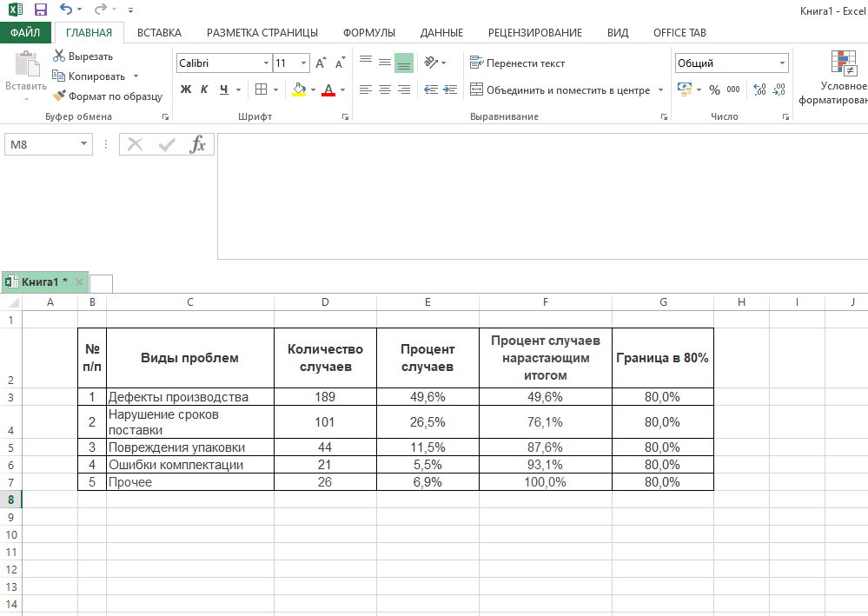Apply percent style format
This screenshot has height=616, width=868.
715,89
